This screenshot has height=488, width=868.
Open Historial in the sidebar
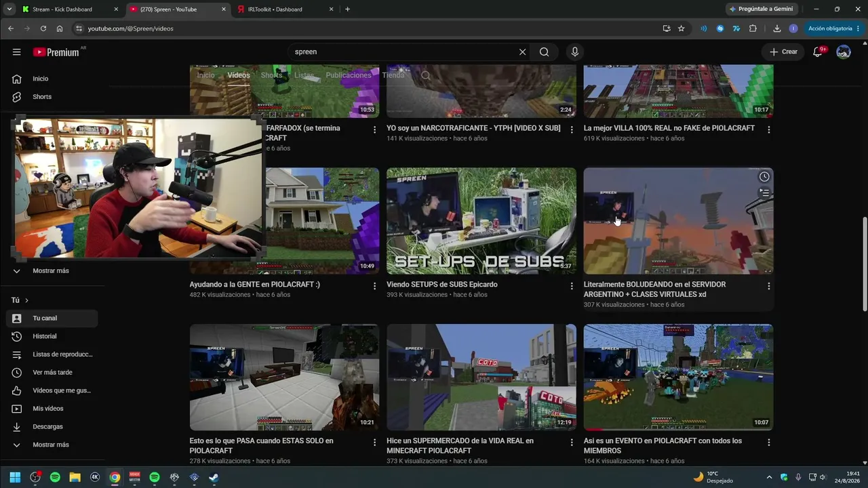tap(52, 336)
